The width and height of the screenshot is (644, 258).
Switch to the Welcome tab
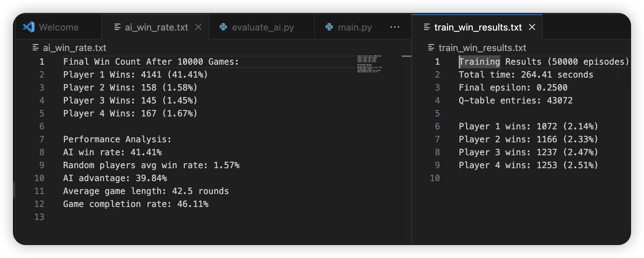coord(59,27)
